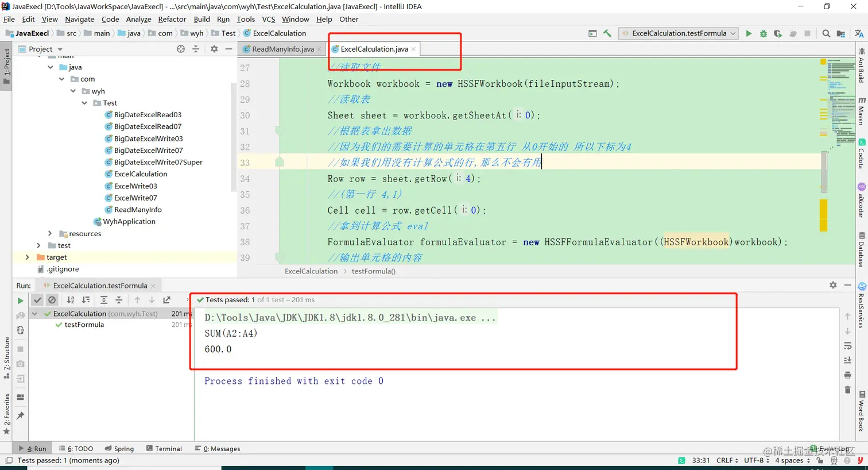Click the inspection status square at editor top-right

pos(823,61)
